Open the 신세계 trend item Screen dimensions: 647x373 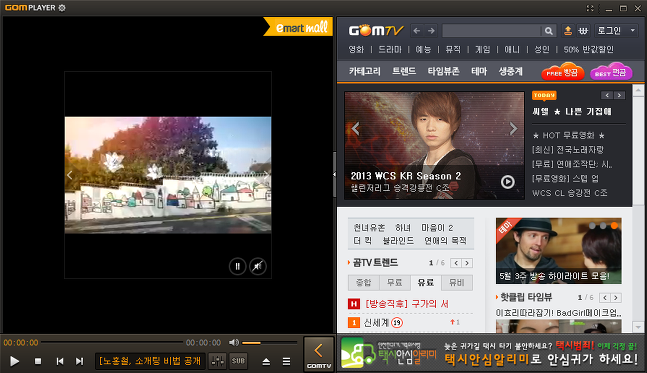[376, 323]
